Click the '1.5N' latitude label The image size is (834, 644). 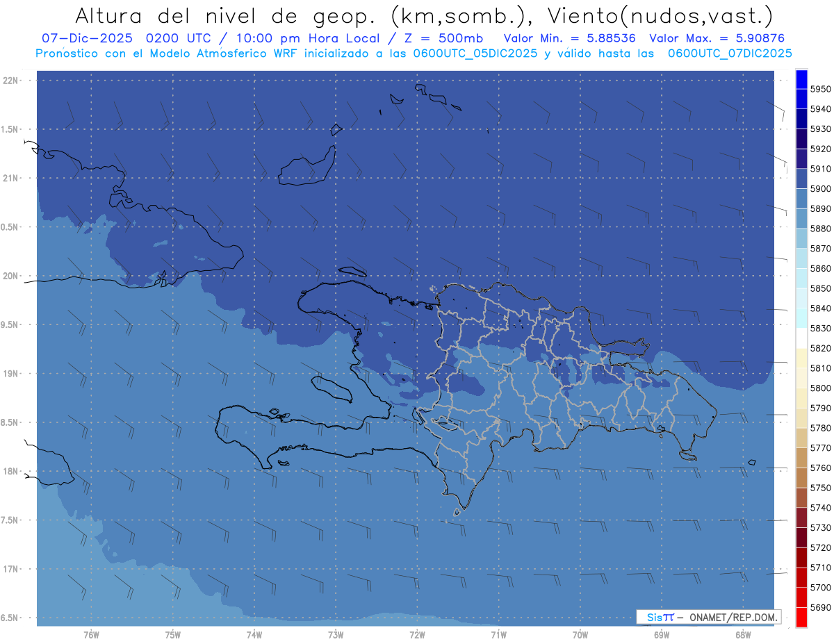tap(10, 129)
